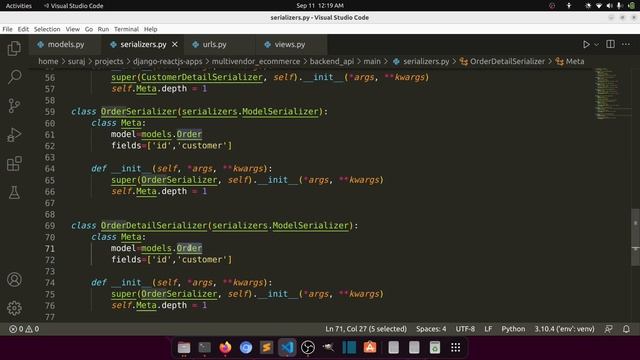Screen dimensions: 640x360
Task: Click the serializers.py breadcrumb file
Action: pyautogui.click(x=426, y=61)
